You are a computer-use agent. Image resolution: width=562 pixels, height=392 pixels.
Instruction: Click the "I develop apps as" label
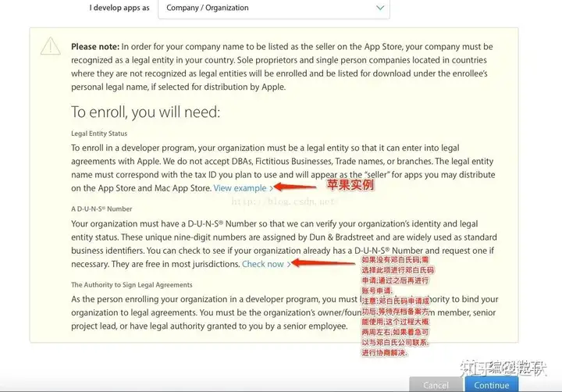tap(119, 8)
